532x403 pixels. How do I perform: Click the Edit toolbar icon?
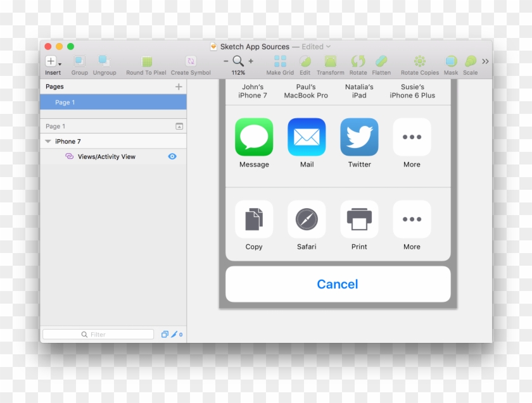pos(305,61)
